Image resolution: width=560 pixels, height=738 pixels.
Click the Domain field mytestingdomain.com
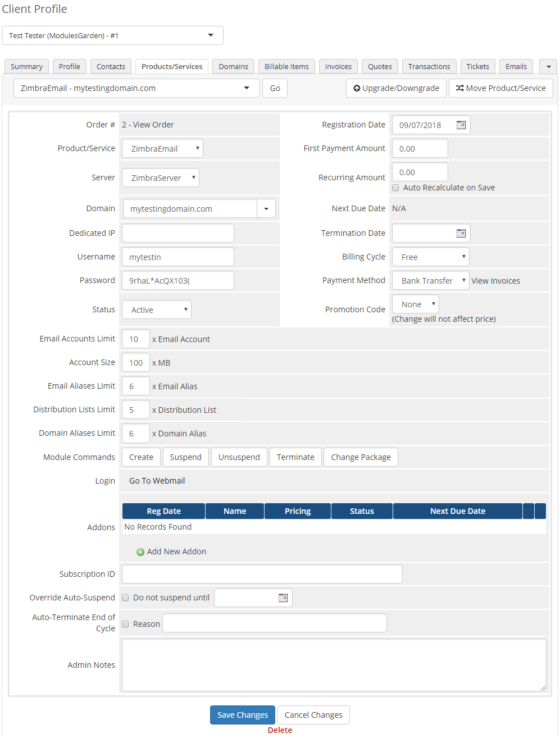[190, 208]
